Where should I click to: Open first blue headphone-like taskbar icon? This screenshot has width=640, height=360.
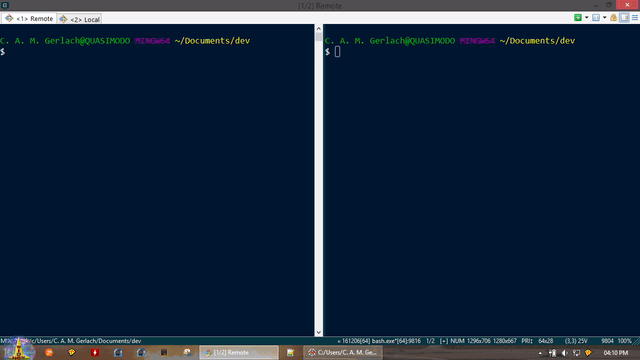click(x=118, y=352)
